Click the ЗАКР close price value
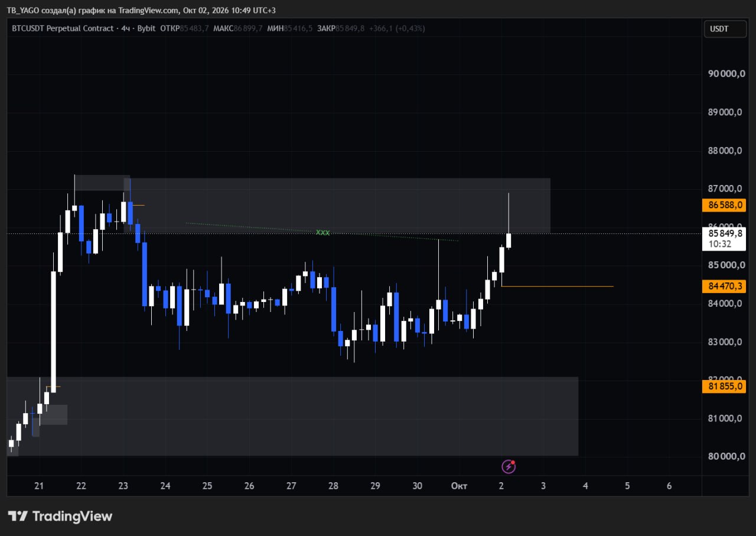Screen dimensions: 756x536 tap(350, 28)
